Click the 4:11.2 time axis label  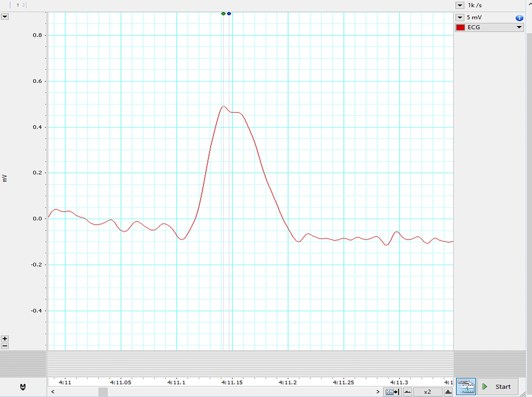pyautogui.click(x=288, y=382)
